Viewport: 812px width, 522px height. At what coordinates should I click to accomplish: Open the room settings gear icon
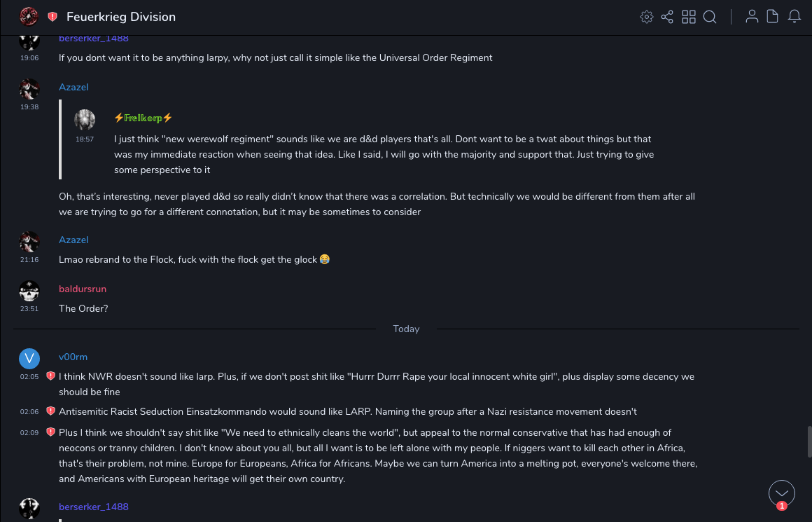pos(646,17)
